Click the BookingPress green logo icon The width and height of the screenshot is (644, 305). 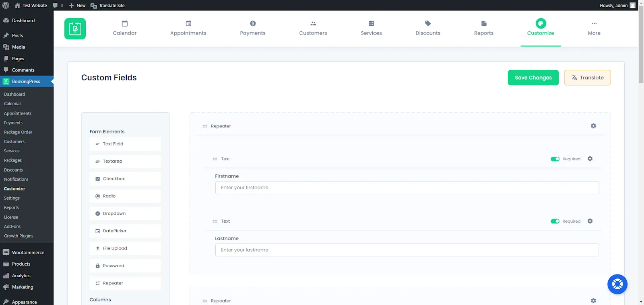pos(75,29)
